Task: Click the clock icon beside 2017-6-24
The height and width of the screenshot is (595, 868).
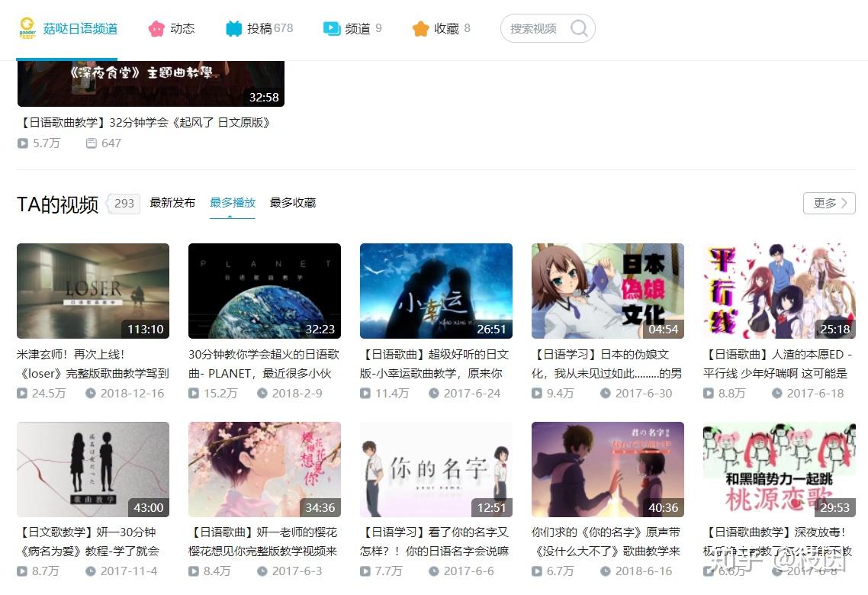Action: pos(433,394)
